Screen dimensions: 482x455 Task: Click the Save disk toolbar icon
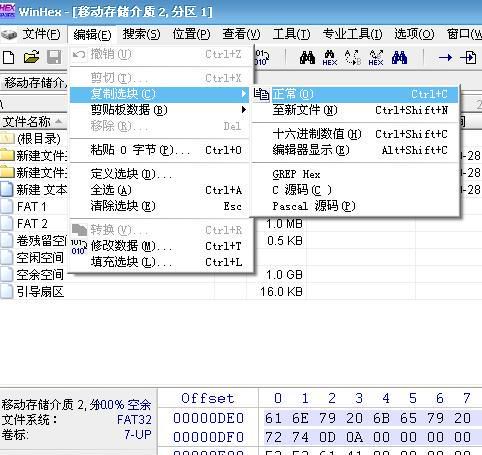tap(54, 58)
